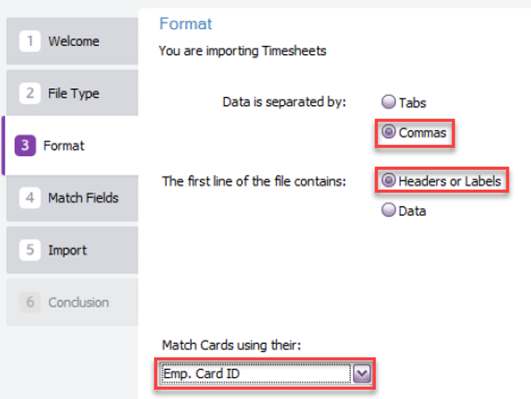This screenshot has width=531, height=399.
Task: Select the Tabs separator option
Action: click(x=388, y=102)
